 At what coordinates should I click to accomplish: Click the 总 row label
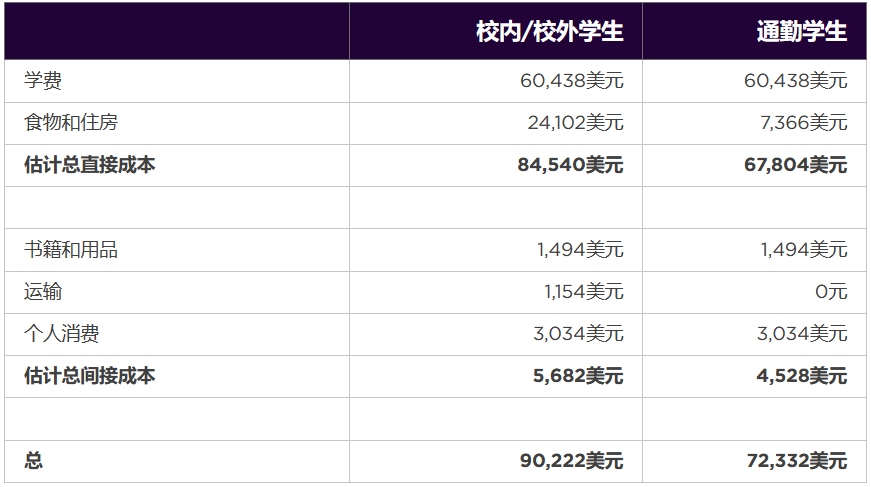[x=34, y=461]
